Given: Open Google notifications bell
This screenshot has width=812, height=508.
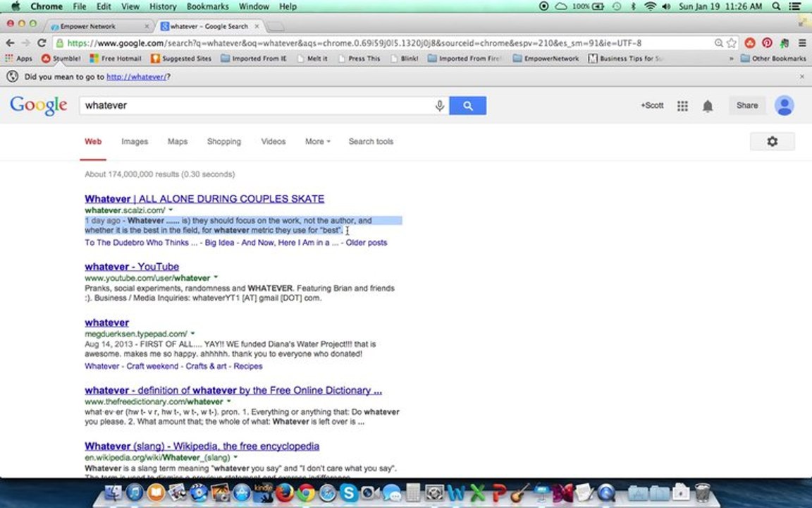Looking at the screenshot, I should [708, 107].
